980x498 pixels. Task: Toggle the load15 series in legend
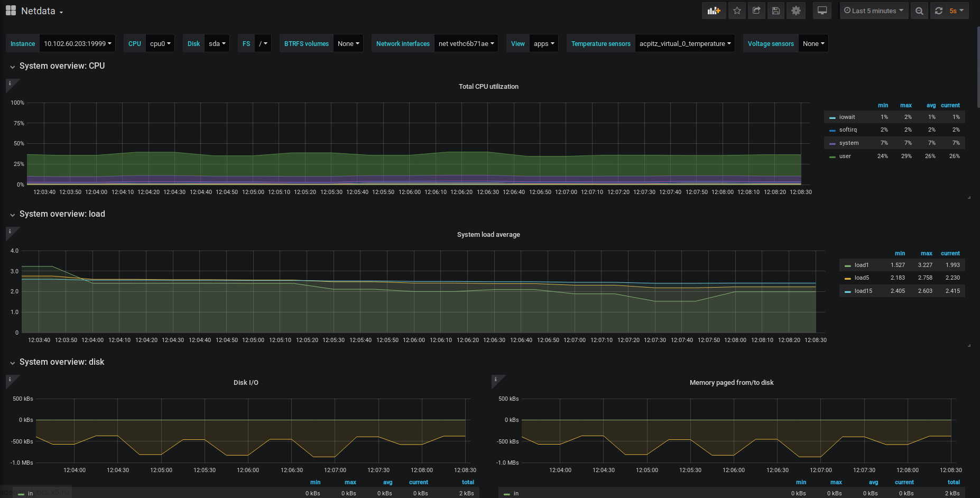(863, 291)
